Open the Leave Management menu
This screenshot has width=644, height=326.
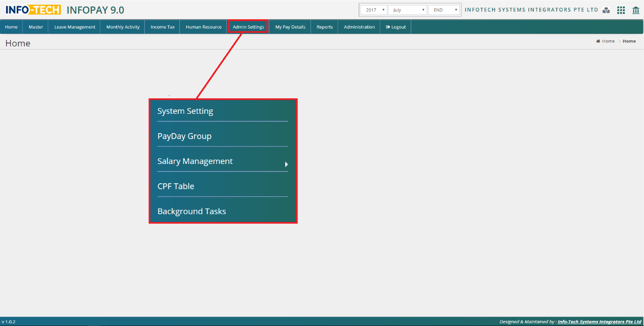click(x=74, y=27)
